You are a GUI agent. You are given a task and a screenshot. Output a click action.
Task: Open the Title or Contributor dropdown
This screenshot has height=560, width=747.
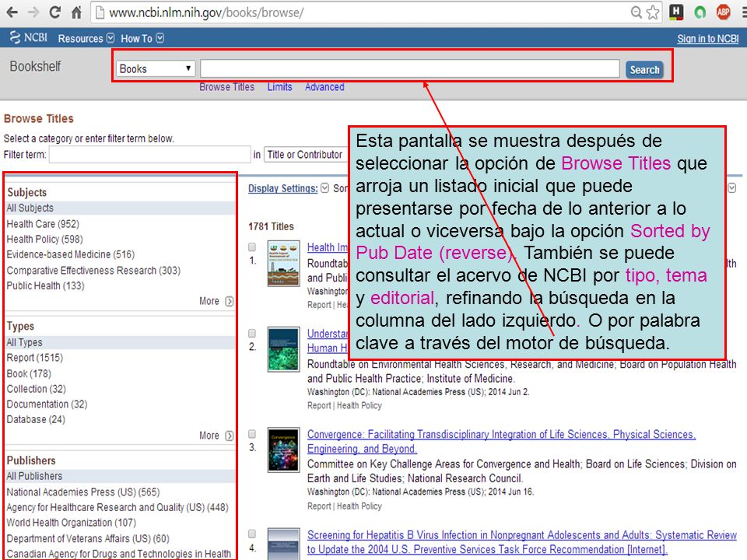pyautogui.click(x=307, y=154)
